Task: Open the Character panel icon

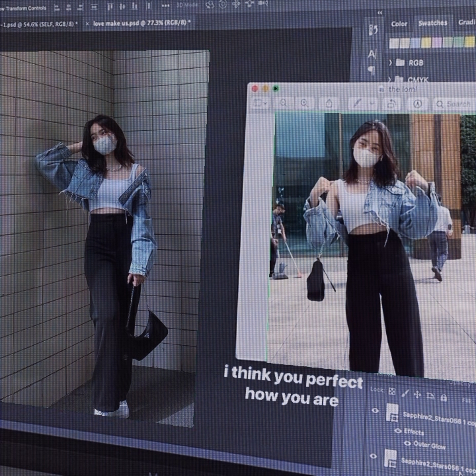Action: [x=372, y=54]
